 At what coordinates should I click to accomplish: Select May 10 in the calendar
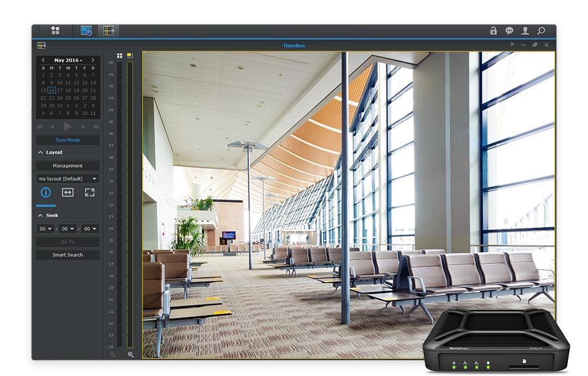pos(60,83)
